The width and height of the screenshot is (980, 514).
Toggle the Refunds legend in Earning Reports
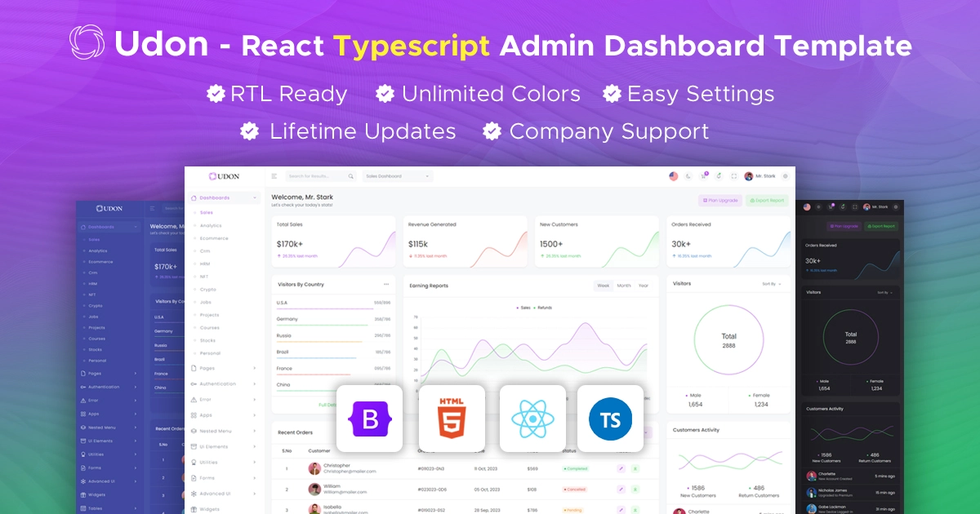[x=543, y=308]
